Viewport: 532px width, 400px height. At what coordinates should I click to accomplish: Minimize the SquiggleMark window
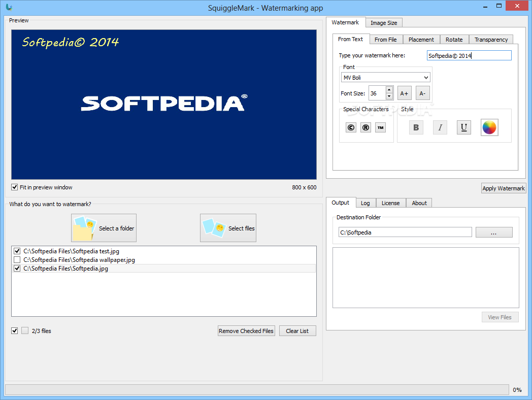tap(485, 6)
